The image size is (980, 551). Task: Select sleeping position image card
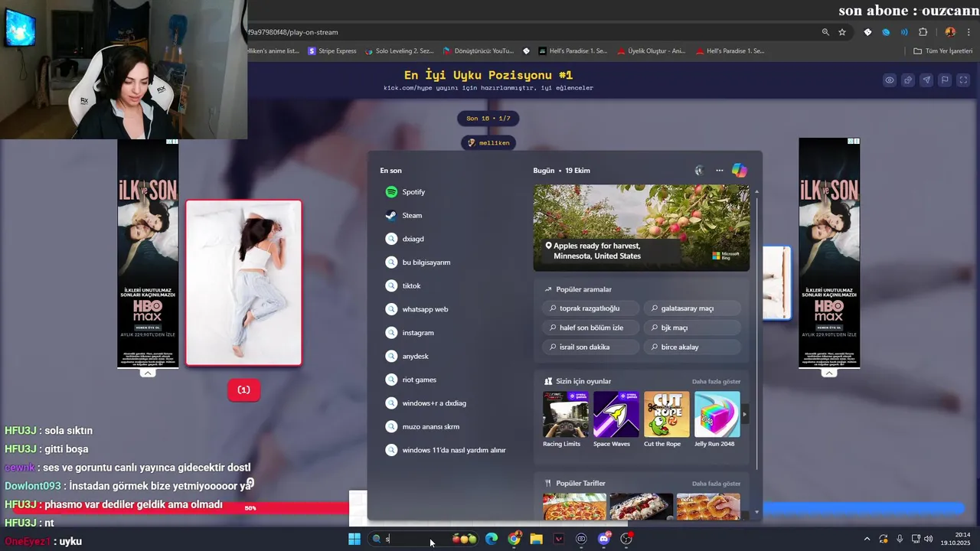[243, 283]
